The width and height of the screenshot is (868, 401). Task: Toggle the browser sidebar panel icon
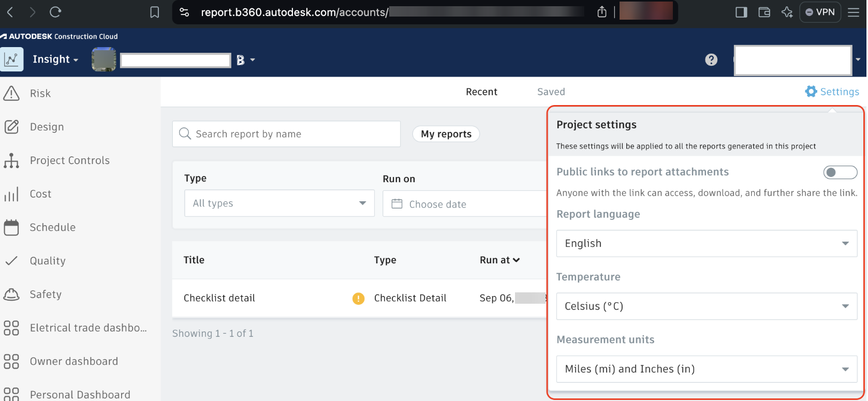(x=741, y=12)
